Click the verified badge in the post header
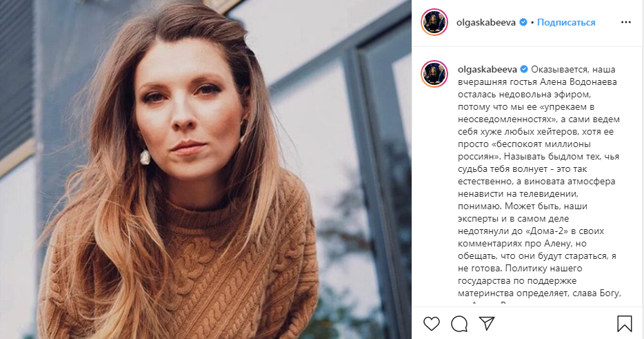 click(x=523, y=22)
